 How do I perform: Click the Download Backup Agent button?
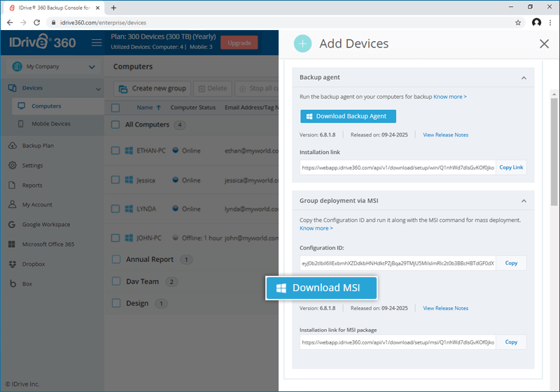pyautogui.click(x=348, y=116)
